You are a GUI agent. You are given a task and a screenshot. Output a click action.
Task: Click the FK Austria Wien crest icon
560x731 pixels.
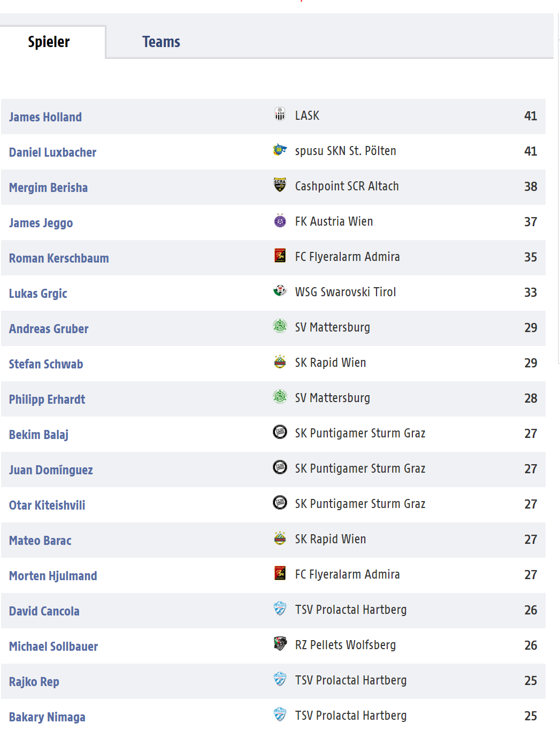click(280, 220)
